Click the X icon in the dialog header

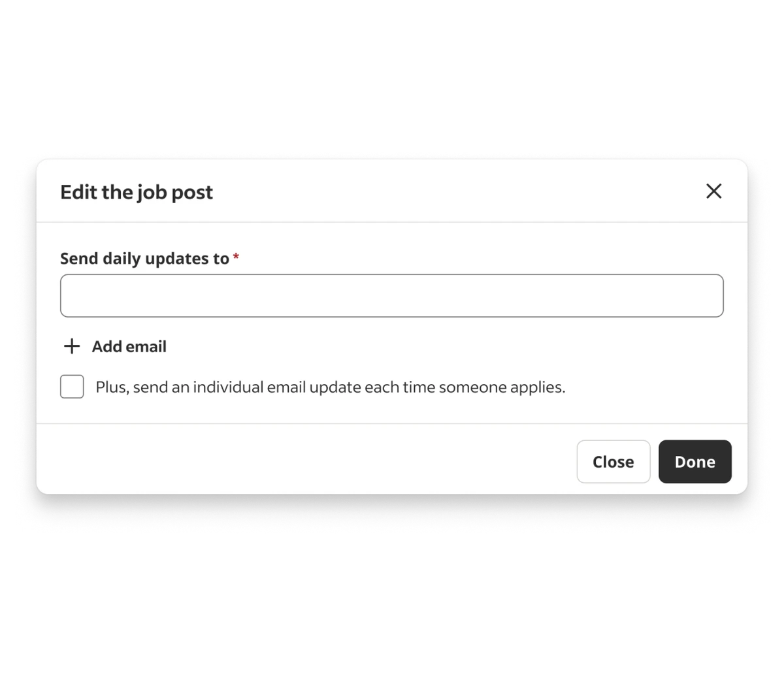[x=713, y=191]
